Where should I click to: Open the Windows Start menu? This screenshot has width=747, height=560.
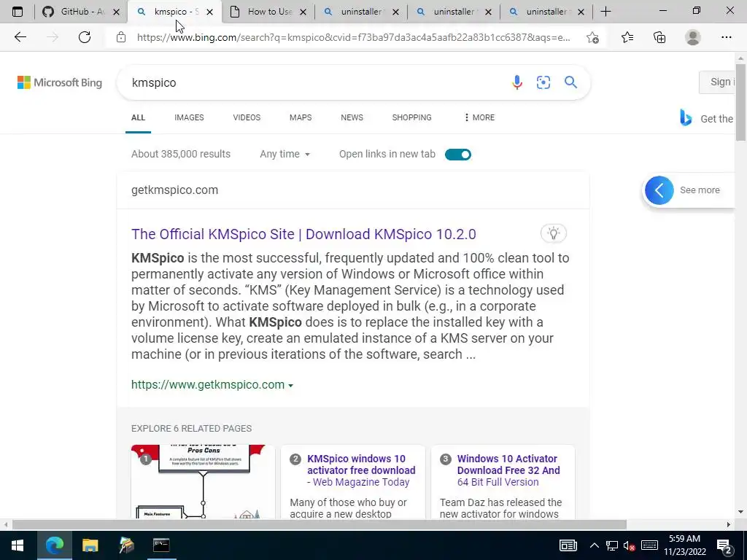(x=18, y=545)
